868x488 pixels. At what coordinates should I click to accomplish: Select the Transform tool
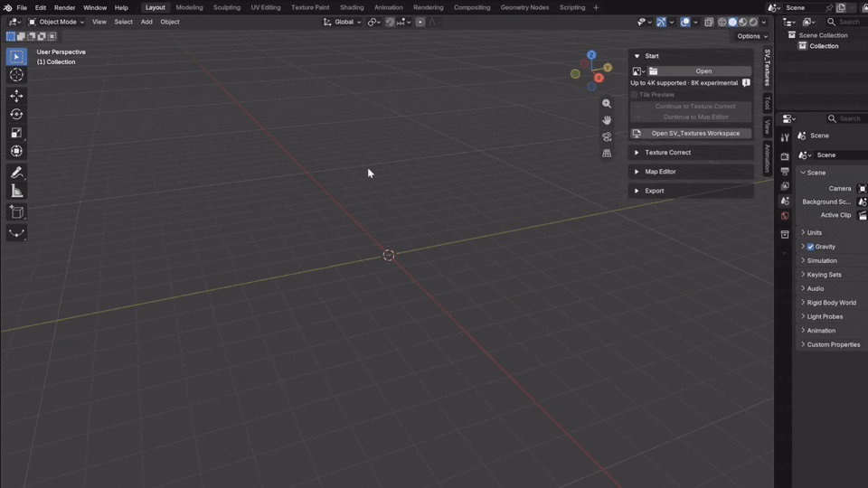pos(16,151)
